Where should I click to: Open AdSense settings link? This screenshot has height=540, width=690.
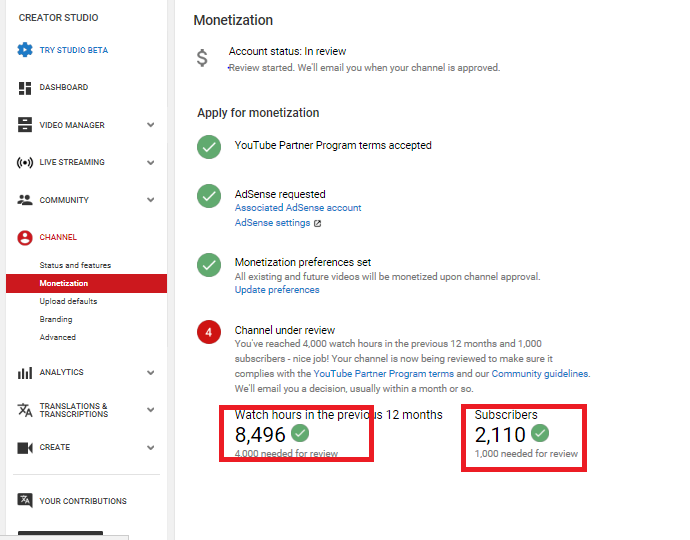(272, 223)
